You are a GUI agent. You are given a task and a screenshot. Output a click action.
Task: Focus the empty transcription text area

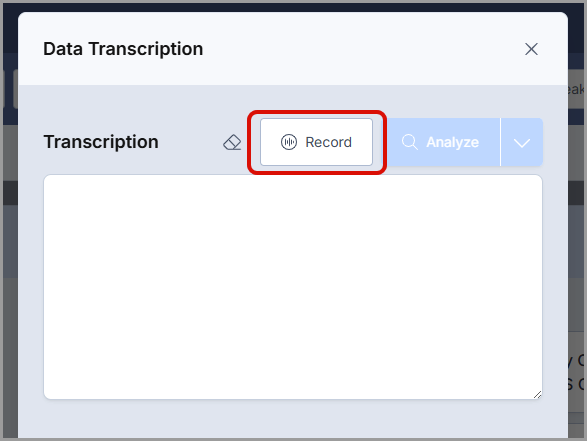(293, 287)
